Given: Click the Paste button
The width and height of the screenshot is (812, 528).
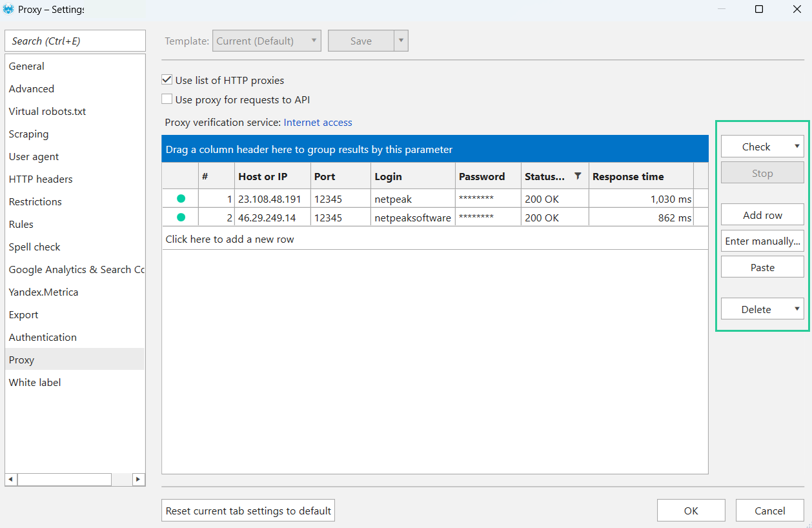Looking at the screenshot, I should click(x=762, y=267).
